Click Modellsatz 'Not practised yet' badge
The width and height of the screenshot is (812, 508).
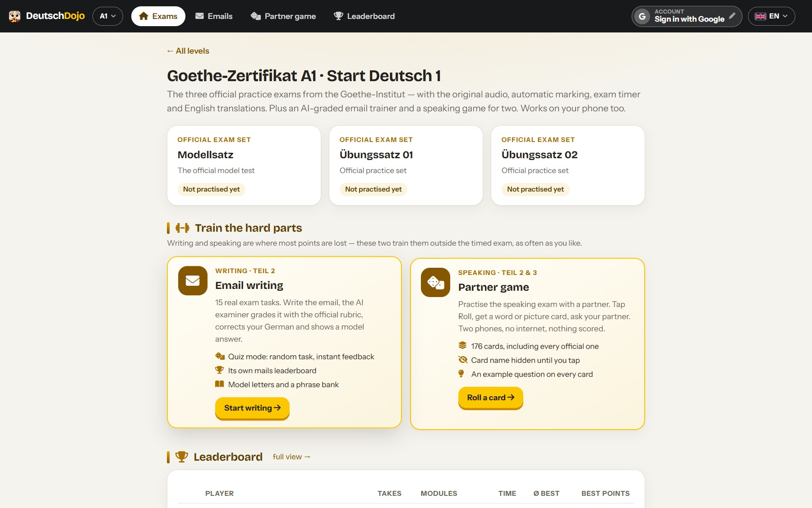point(212,189)
